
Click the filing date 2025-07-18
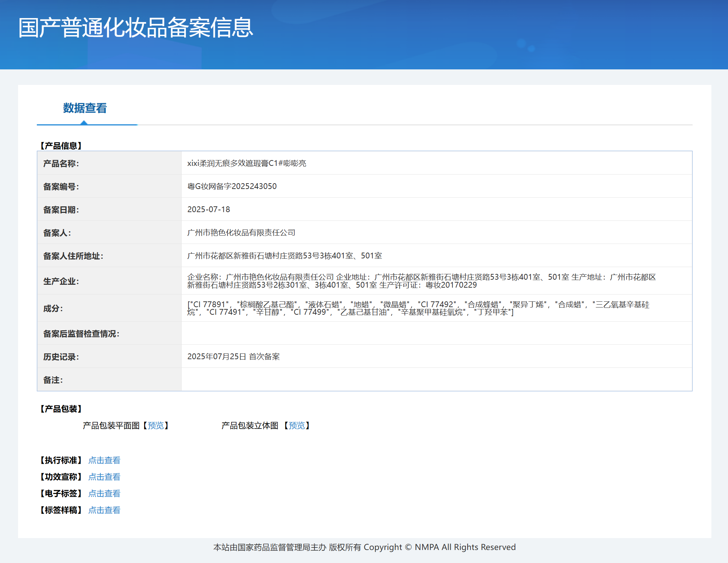(x=209, y=210)
